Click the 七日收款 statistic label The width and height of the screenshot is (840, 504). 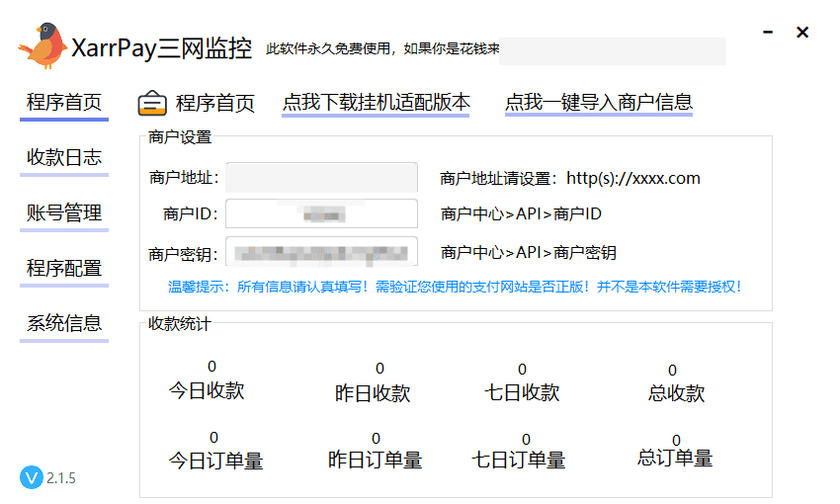tap(522, 392)
